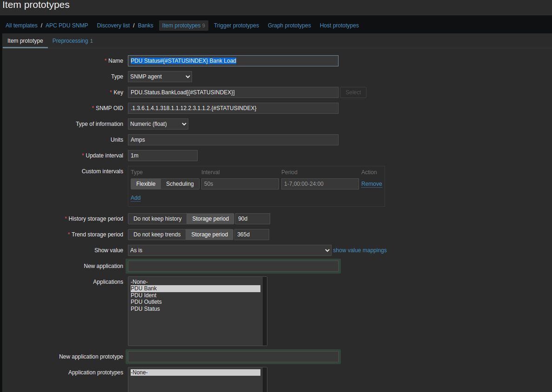Select PDU Outlets in Applications list

(146, 302)
